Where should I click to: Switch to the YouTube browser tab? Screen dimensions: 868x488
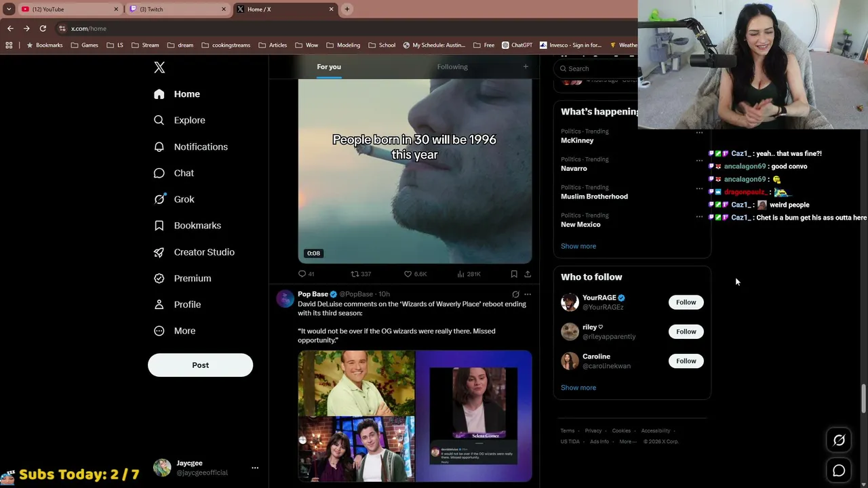70,9
